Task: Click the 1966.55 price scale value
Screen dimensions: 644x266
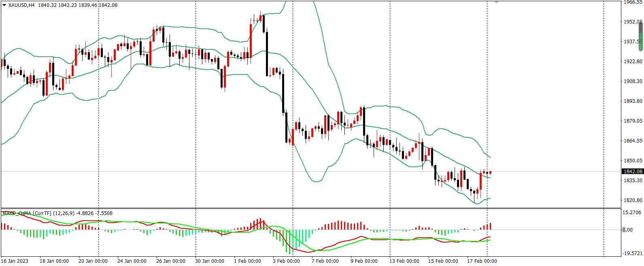Action: [633, 2]
